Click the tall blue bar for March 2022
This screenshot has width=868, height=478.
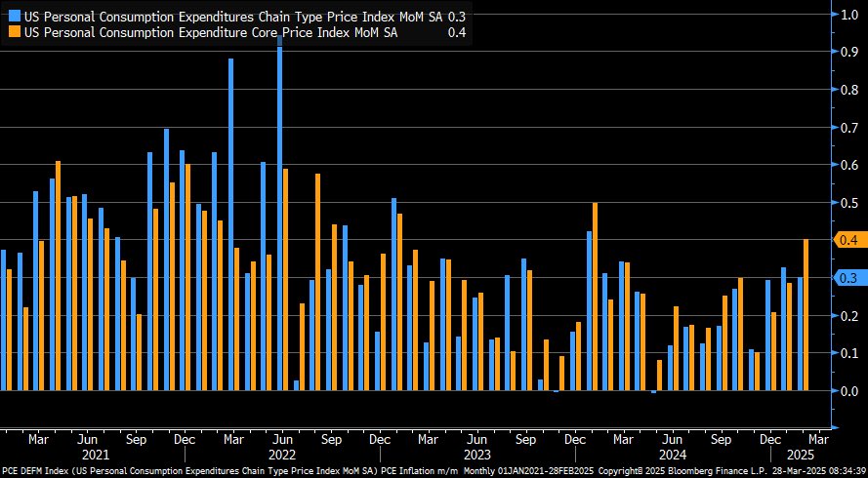(231, 224)
